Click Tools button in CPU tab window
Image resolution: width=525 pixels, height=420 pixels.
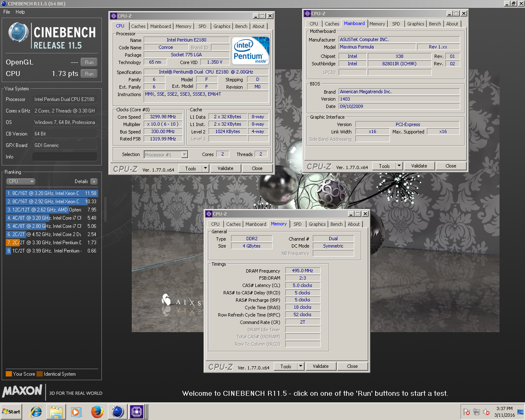[x=191, y=168]
